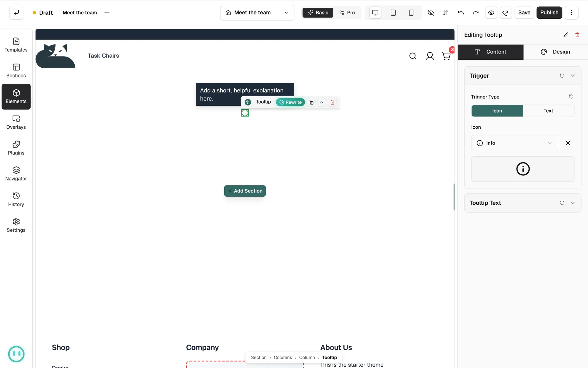Open the Templates sidebar panel
The image size is (588, 368).
[16, 45]
